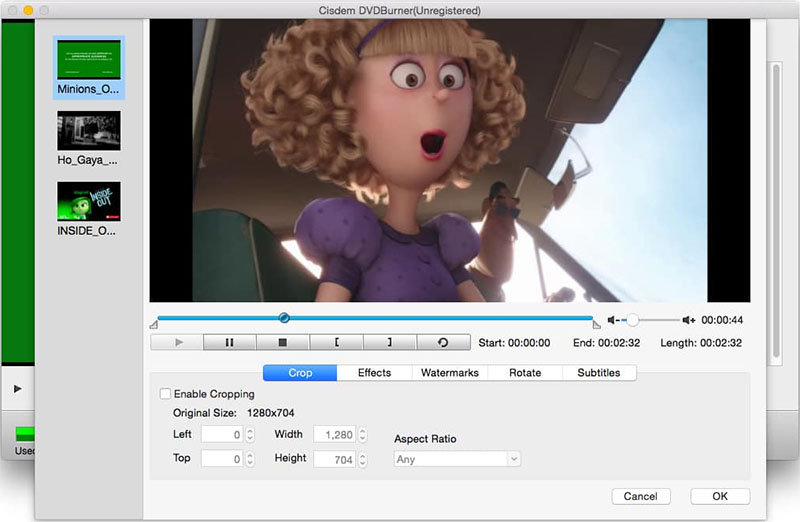Open the Watermarks tab
The width and height of the screenshot is (800, 522).
450,373
